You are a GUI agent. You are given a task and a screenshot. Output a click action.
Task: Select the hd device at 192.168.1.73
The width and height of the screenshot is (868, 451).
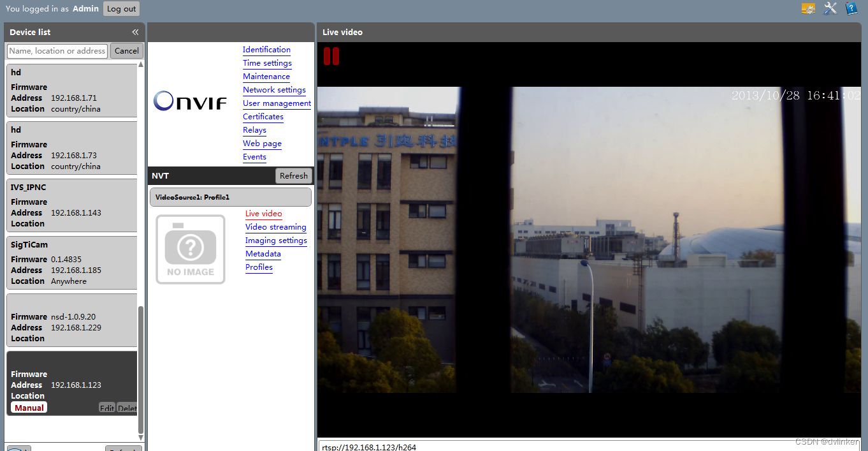[x=72, y=148]
